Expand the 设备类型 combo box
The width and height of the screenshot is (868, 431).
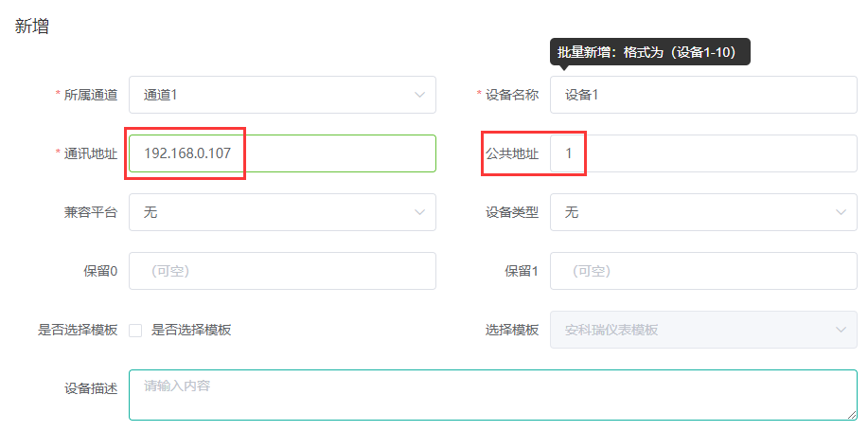[703, 212]
